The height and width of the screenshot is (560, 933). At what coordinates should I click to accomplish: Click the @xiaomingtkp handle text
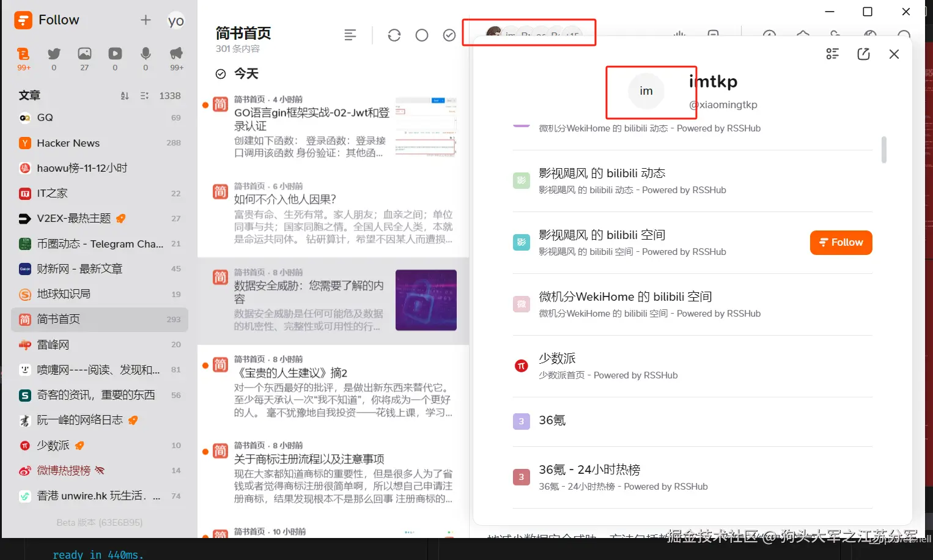pyautogui.click(x=723, y=105)
